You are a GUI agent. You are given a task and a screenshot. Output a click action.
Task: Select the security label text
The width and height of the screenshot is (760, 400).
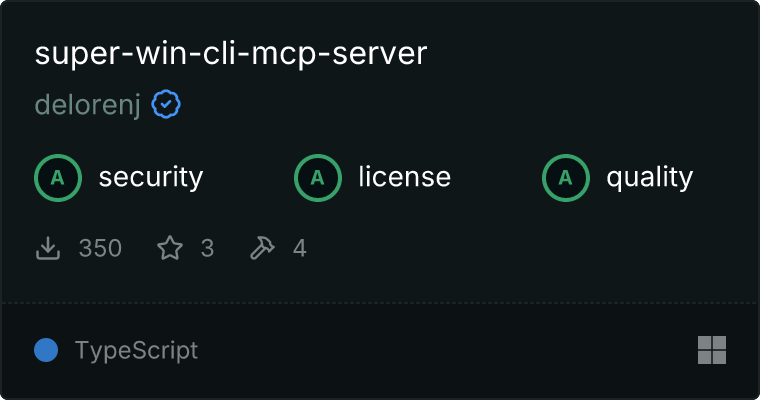coord(151,177)
